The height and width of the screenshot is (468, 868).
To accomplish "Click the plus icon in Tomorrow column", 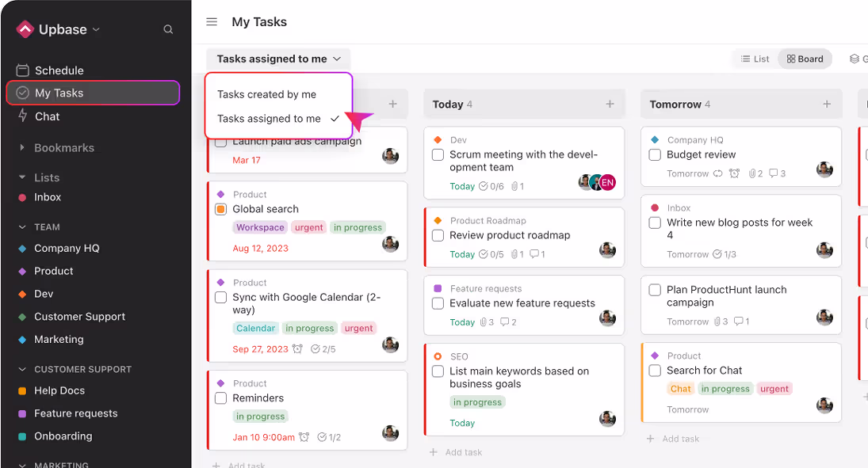I will click(x=827, y=105).
